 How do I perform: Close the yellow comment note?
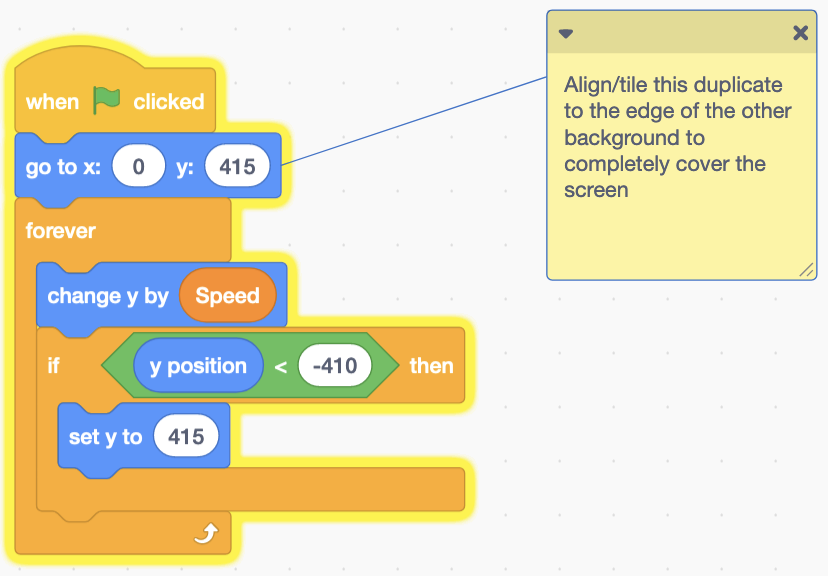click(800, 33)
